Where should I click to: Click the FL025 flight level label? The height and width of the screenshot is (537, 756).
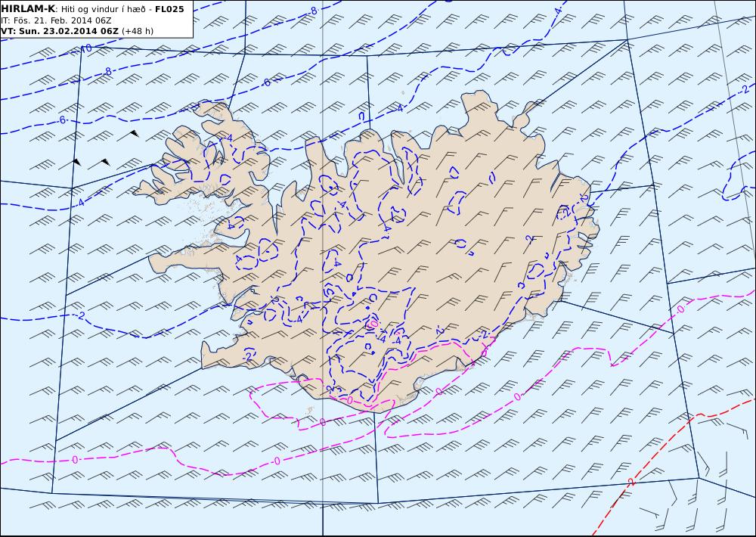coord(169,9)
